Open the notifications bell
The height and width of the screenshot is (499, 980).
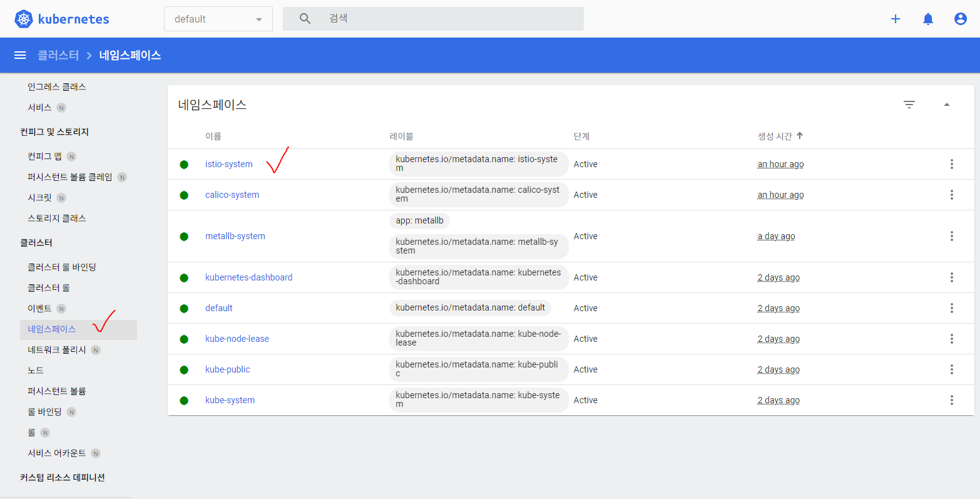928,19
